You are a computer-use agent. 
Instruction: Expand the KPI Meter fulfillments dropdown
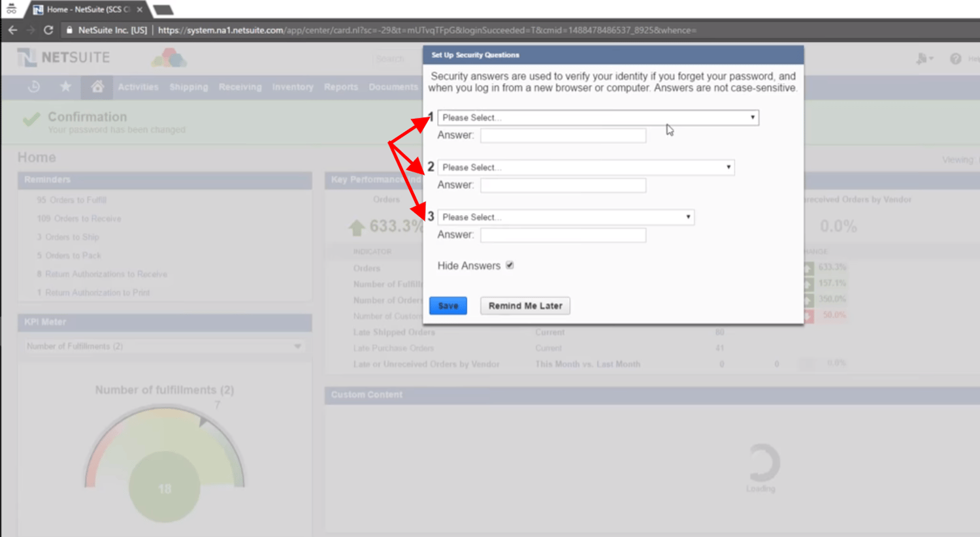click(x=163, y=346)
